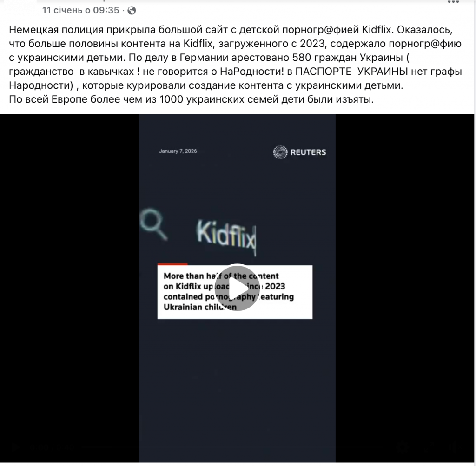Click the last line starting 'По всей Европе'
This screenshot has height=466, width=476.
pyautogui.click(x=191, y=99)
